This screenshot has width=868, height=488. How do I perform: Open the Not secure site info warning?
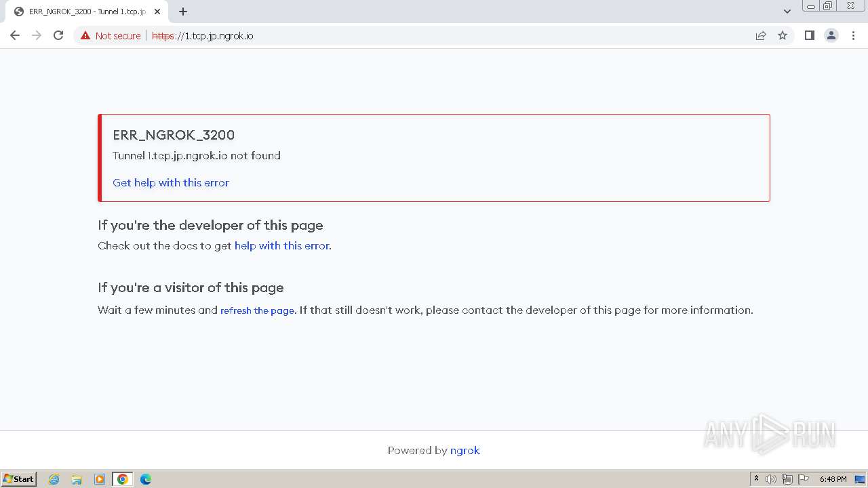111,36
